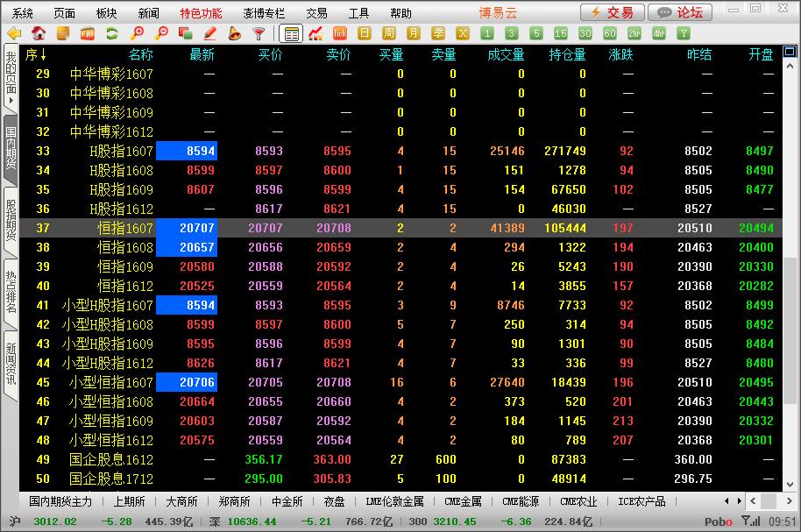This screenshot has height=532, width=801.
Task: Switch to the quote list table view
Action: point(291,33)
